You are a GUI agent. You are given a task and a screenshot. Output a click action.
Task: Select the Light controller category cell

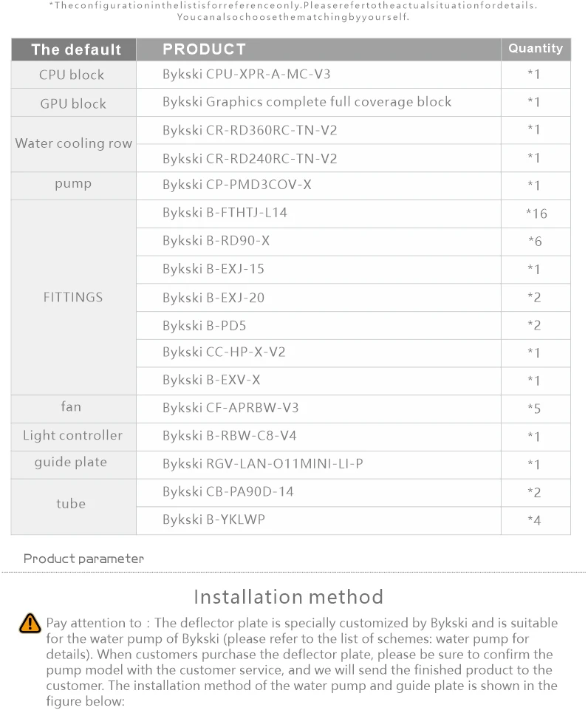(72, 436)
